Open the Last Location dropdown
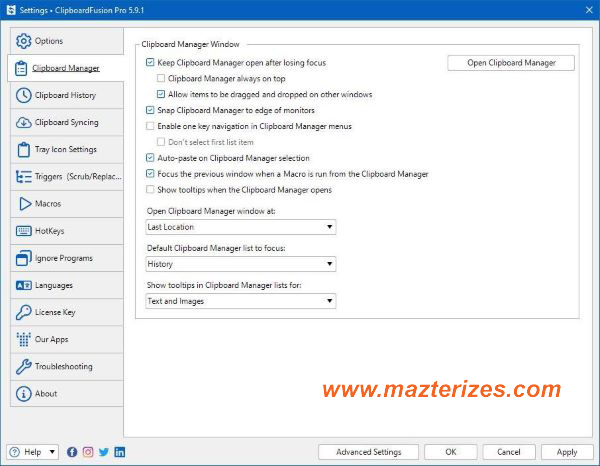 [x=241, y=227]
